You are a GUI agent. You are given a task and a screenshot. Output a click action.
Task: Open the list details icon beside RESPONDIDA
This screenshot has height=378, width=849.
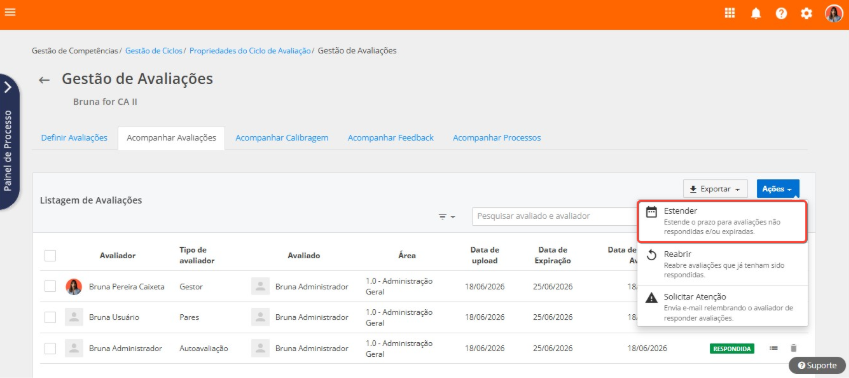(774, 348)
